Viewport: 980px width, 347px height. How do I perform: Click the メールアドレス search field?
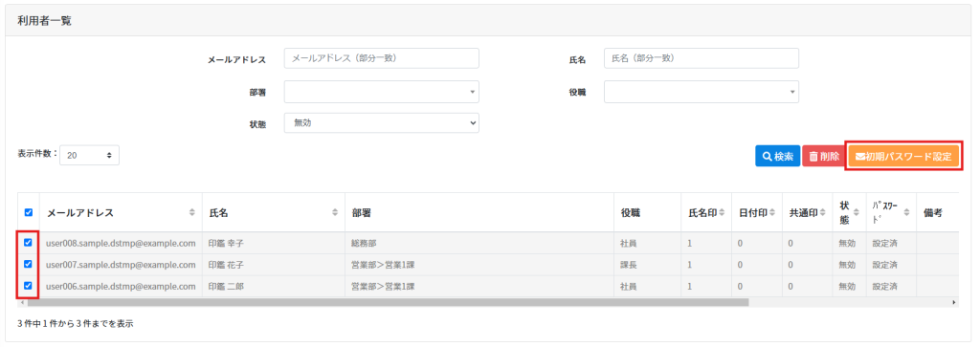(381, 58)
